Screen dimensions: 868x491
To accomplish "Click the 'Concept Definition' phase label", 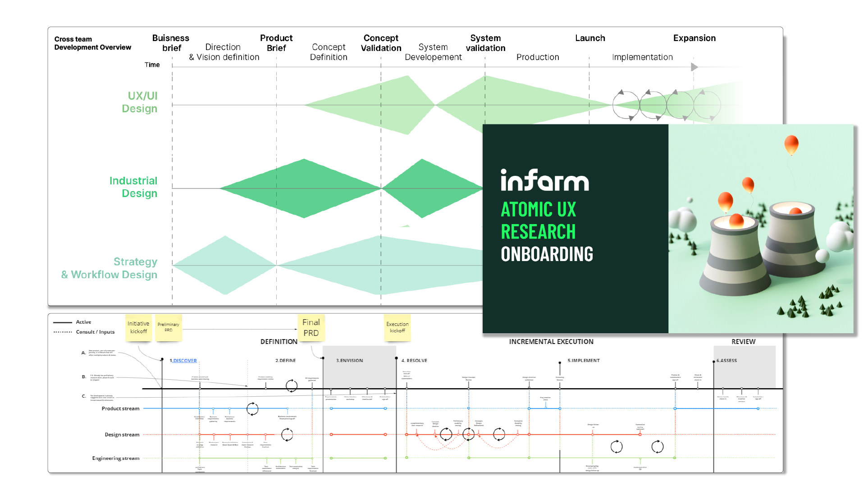I will 329,52.
